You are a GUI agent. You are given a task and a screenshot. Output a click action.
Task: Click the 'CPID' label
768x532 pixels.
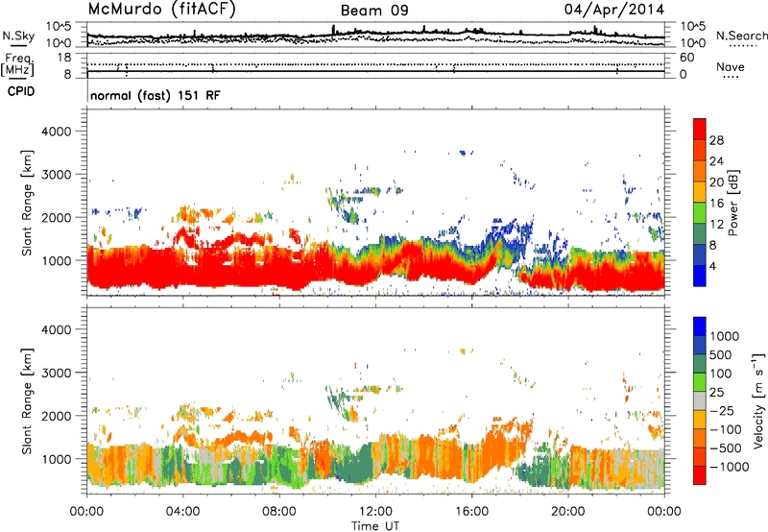click(21, 91)
